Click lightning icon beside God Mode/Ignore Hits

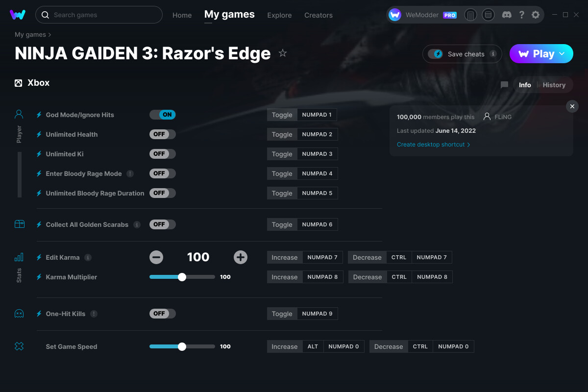(39, 115)
